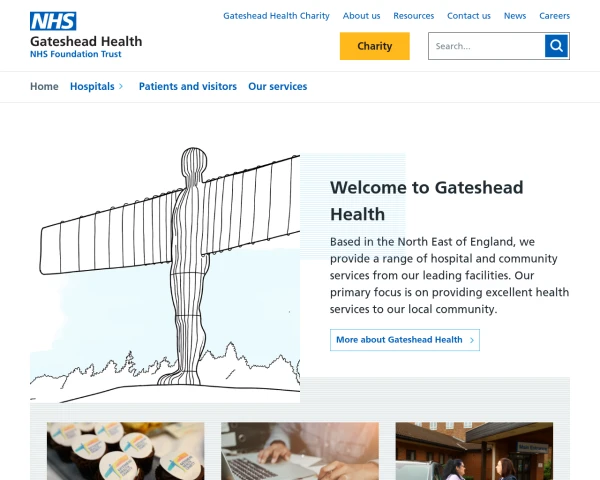This screenshot has height=480, width=600.
Task: Open the Contact us page
Action: point(469,16)
